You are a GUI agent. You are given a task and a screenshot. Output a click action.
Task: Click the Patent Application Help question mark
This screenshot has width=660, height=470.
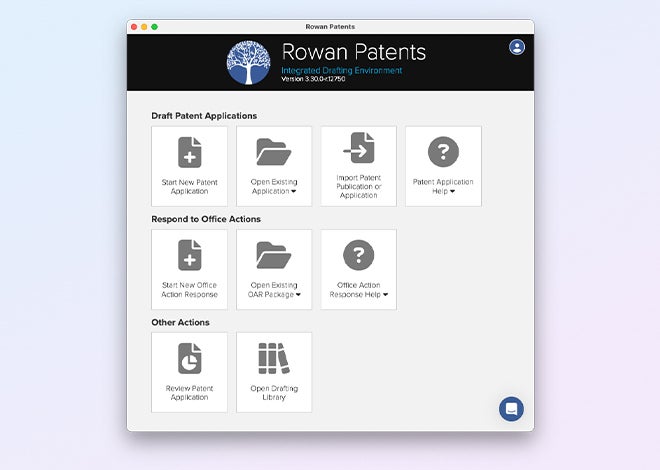443,151
